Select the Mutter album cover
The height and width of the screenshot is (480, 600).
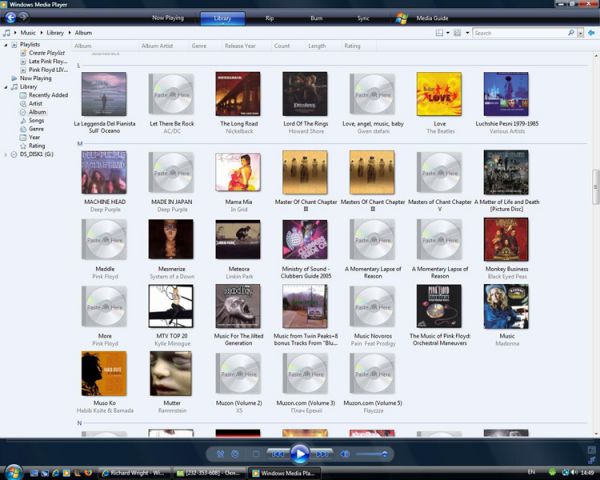click(x=171, y=374)
